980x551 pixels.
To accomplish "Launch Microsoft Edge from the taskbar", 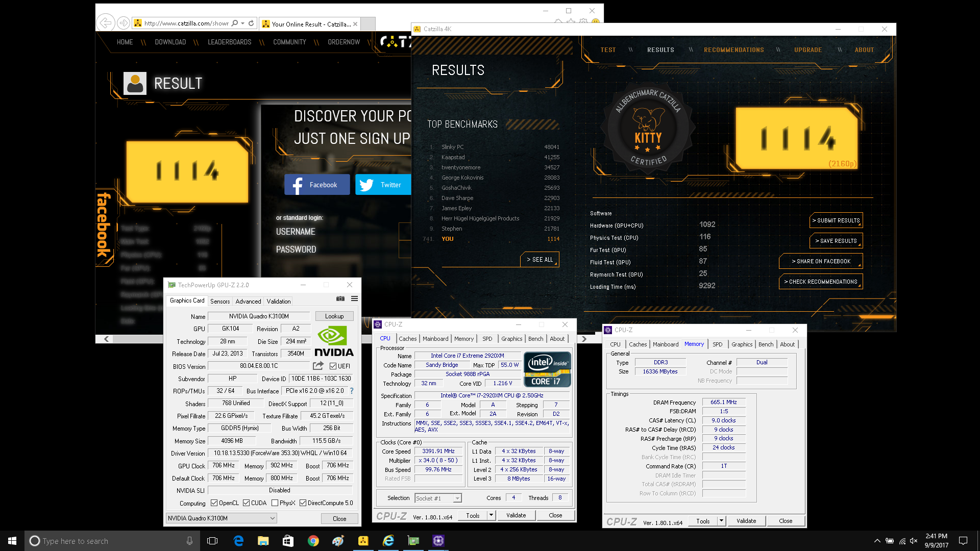I will tap(238, 541).
